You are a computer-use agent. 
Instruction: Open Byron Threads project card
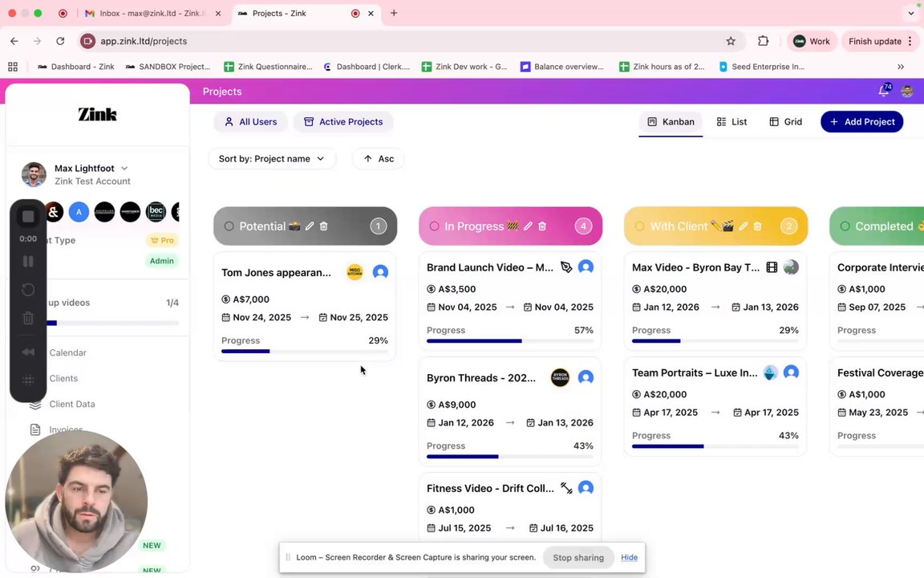pos(481,378)
